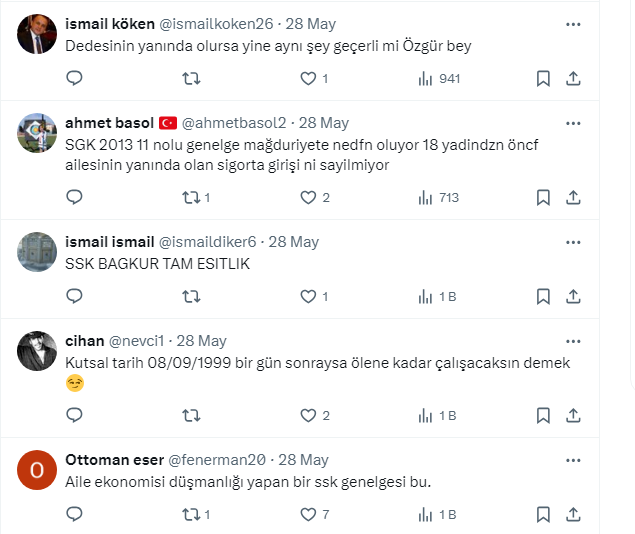Bookmark ahmet basol's tweet

(x=542, y=197)
